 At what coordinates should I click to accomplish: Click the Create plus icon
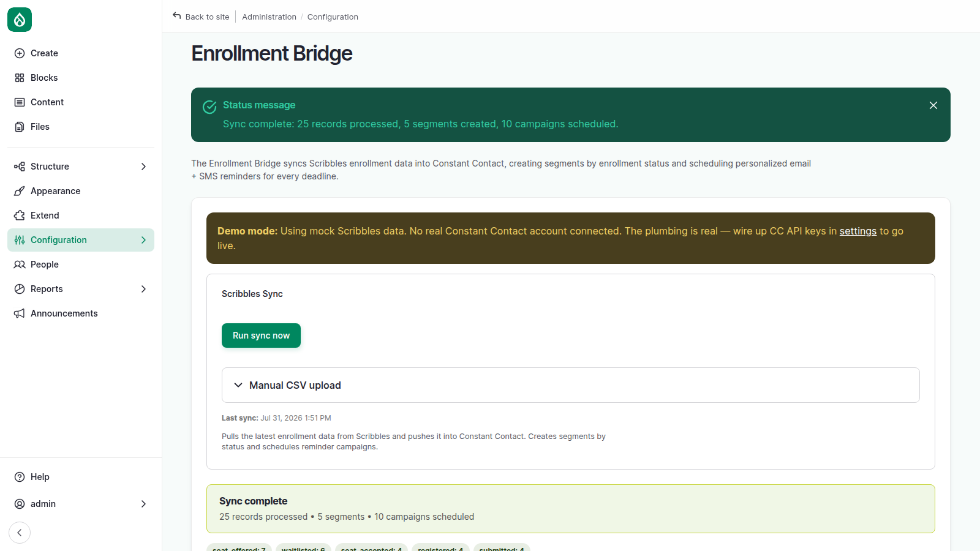tap(20, 53)
